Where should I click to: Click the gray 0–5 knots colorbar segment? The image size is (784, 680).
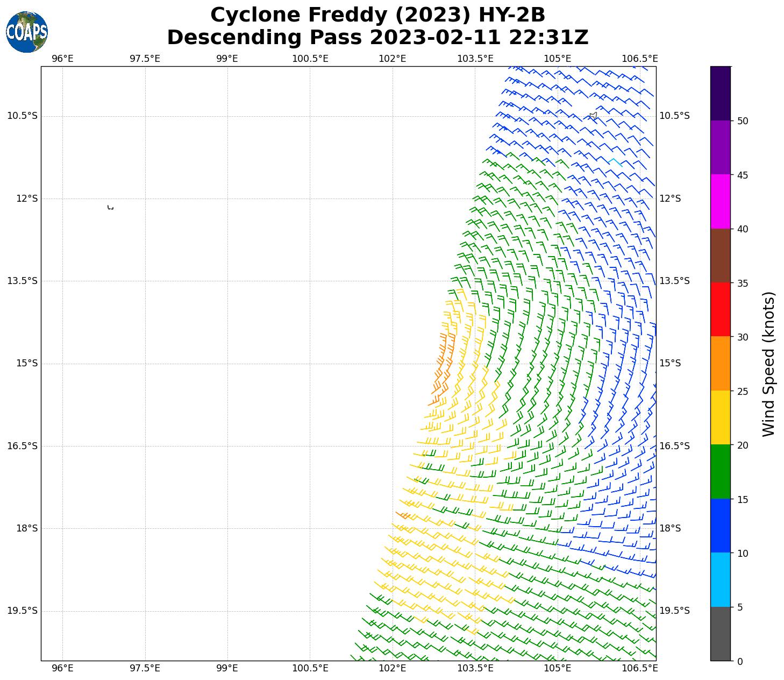[720, 633]
